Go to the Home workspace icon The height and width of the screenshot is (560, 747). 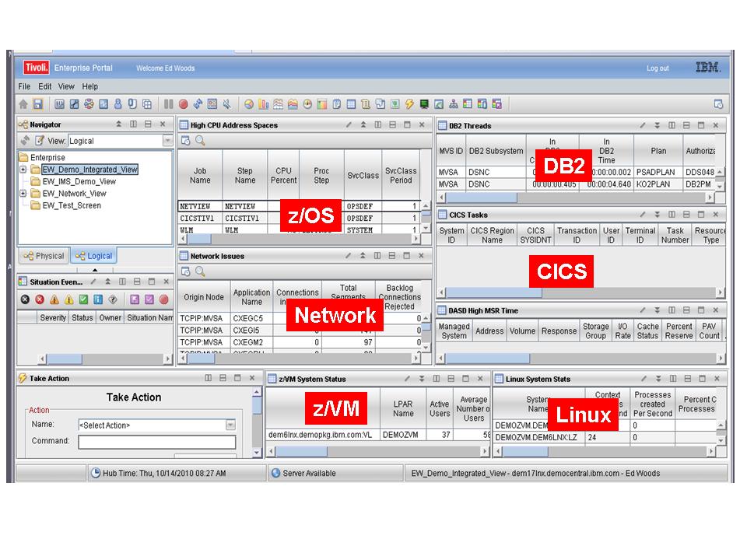tap(23, 103)
